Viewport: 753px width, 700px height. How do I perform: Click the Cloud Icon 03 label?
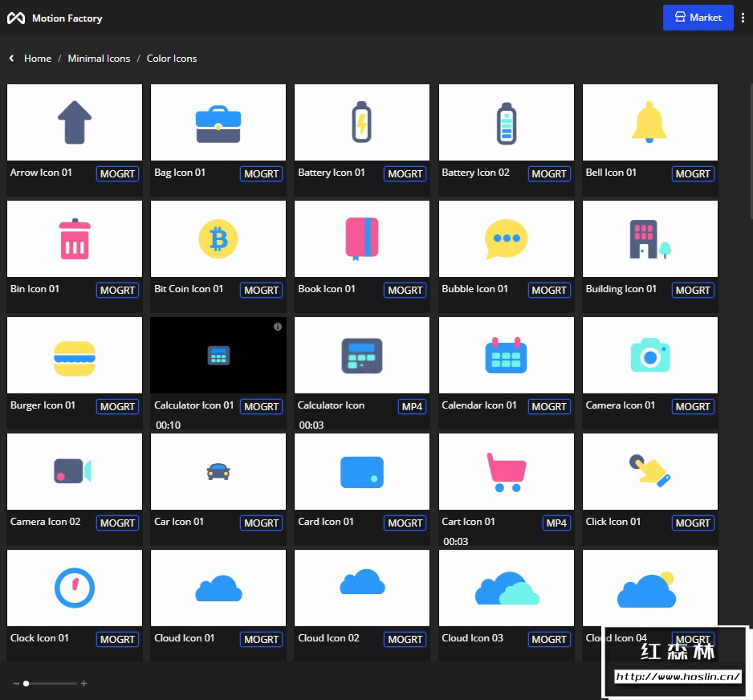pos(473,638)
